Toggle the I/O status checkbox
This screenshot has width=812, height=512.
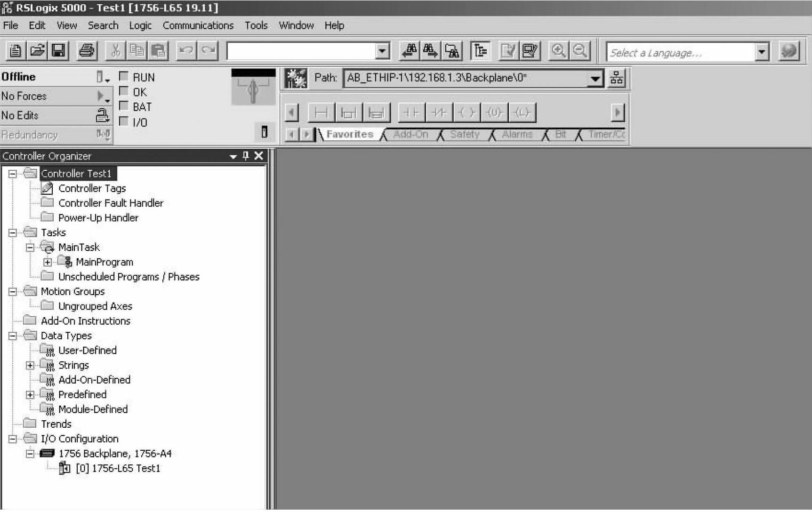124,121
